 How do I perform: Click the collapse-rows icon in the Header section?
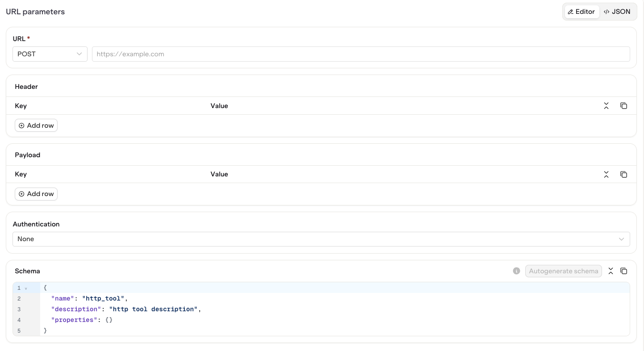606,105
